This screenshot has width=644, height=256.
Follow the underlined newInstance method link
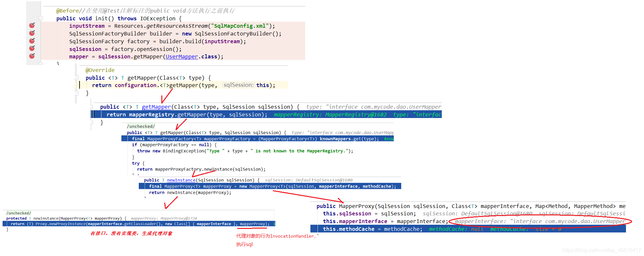(181, 180)
